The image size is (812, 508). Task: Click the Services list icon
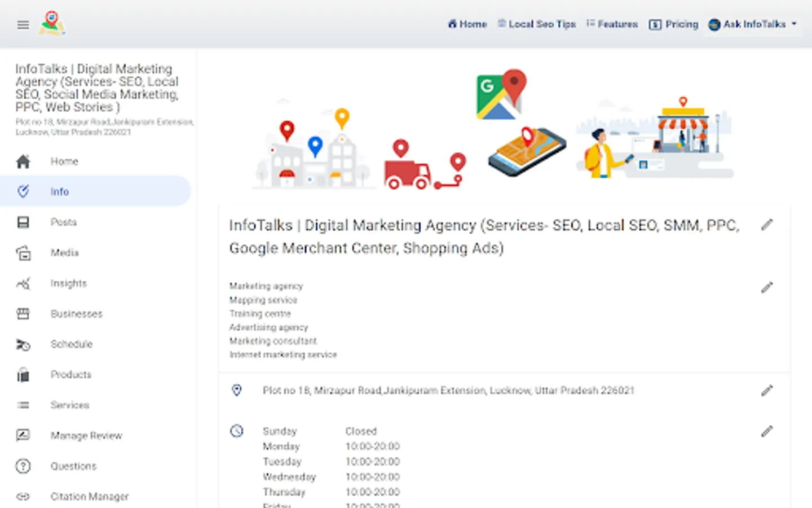23,405
